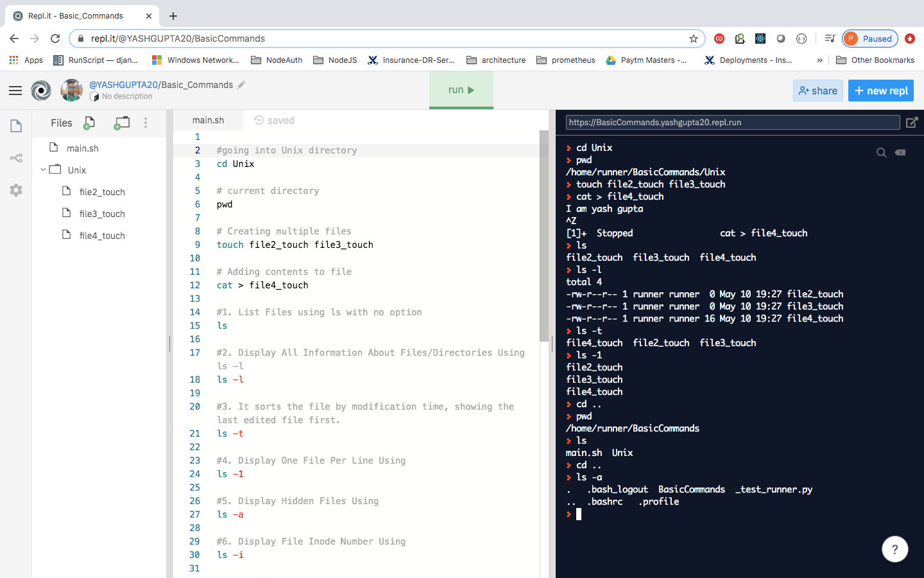Add a new file
The height and width of the screenshot is (578, 924).
[x=89, y=123]
